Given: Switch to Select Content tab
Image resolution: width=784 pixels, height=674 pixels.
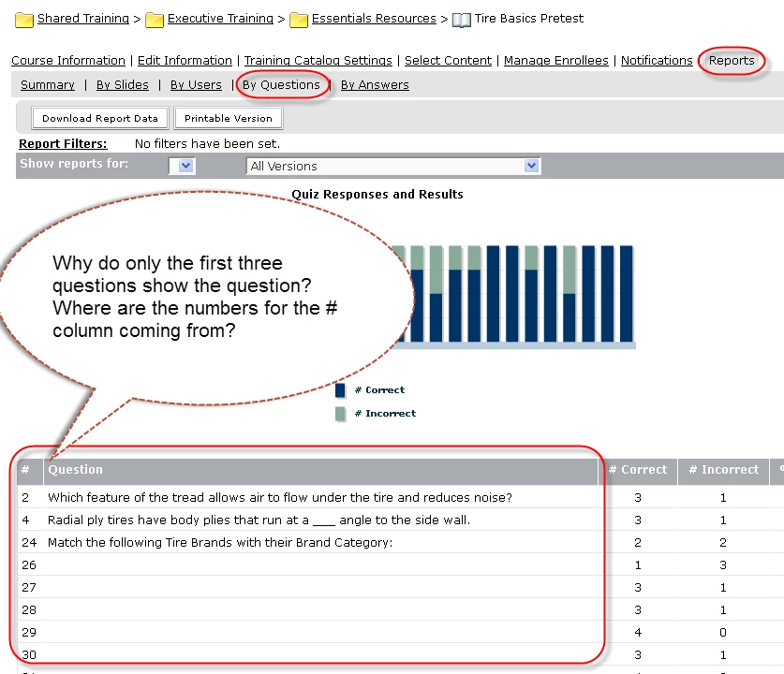Looking at the screenshot, I should (448, 61).
